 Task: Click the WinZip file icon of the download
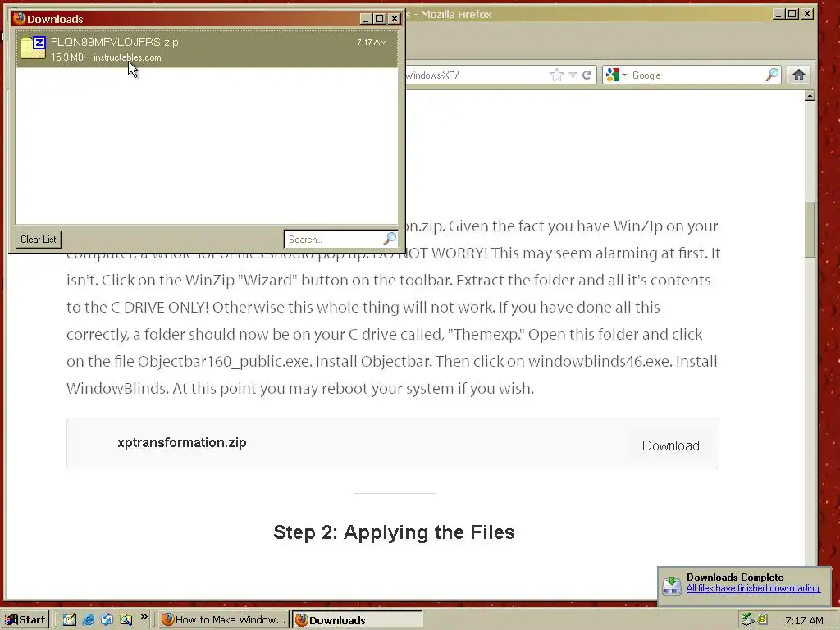click(33, 47)
